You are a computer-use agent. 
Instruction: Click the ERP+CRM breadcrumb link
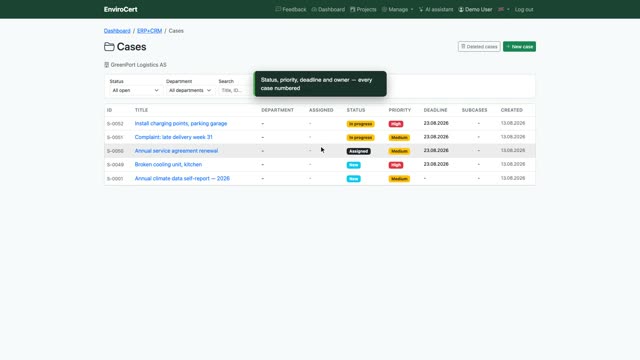(149, 31)
